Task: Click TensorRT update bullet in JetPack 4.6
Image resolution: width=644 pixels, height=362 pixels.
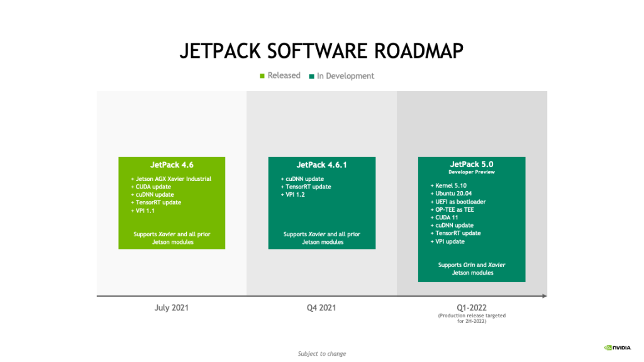Action: click(156, 202)
